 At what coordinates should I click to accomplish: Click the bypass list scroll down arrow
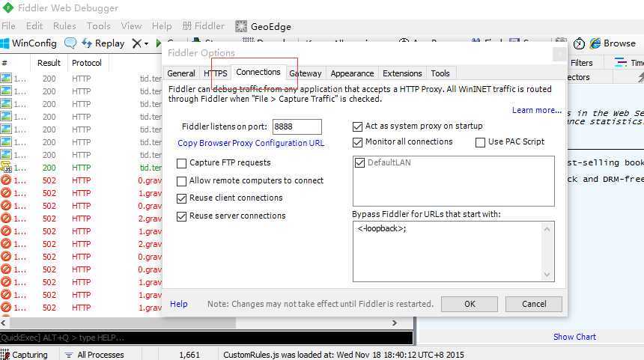tap(547, 274)
